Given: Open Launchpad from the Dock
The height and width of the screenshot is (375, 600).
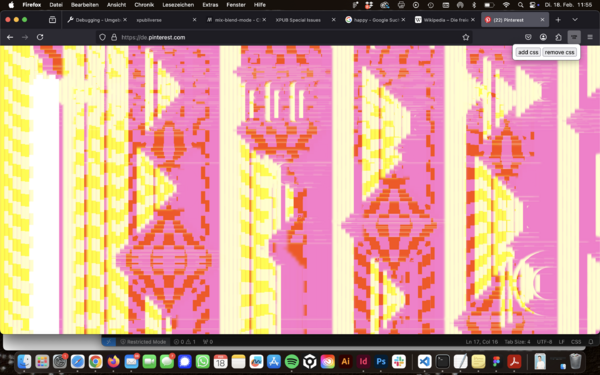Looking at the screenshot, I should [42, 361].
